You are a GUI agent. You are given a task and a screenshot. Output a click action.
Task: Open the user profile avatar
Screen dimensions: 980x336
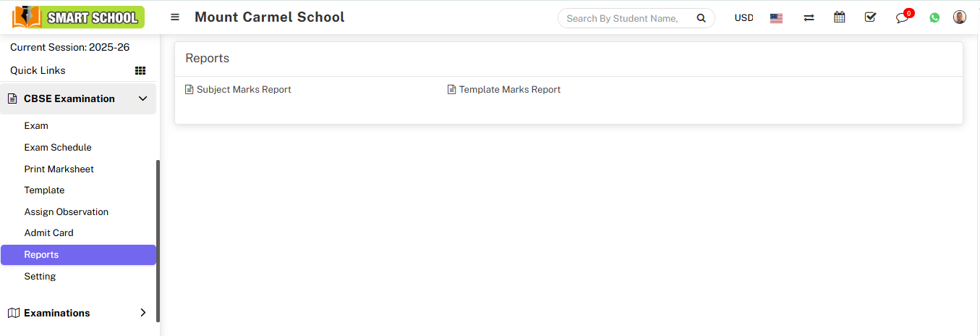(x=960, y=17)
